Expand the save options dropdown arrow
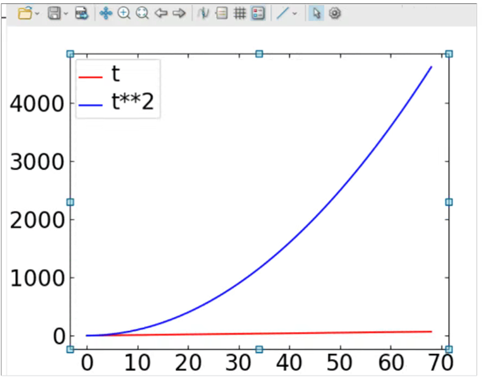Screen dimensions: 482x385 pos(66,14)
